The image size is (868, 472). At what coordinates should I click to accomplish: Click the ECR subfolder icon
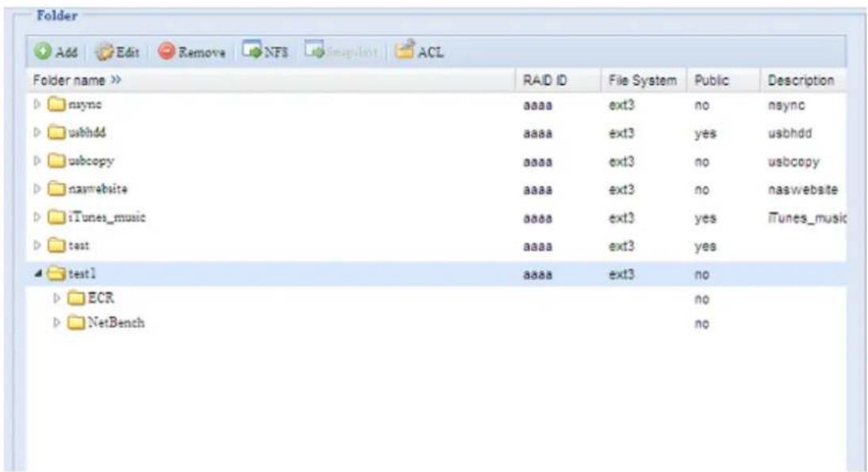(75, 298)
